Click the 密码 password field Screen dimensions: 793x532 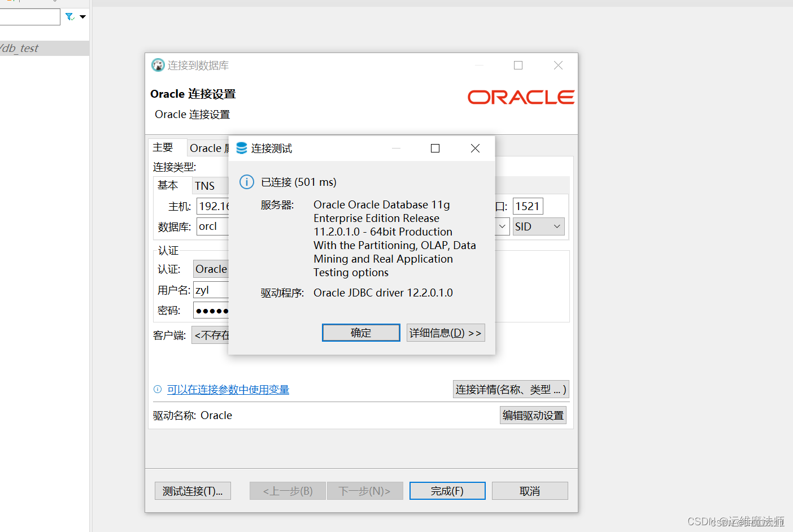pos(211,310)
